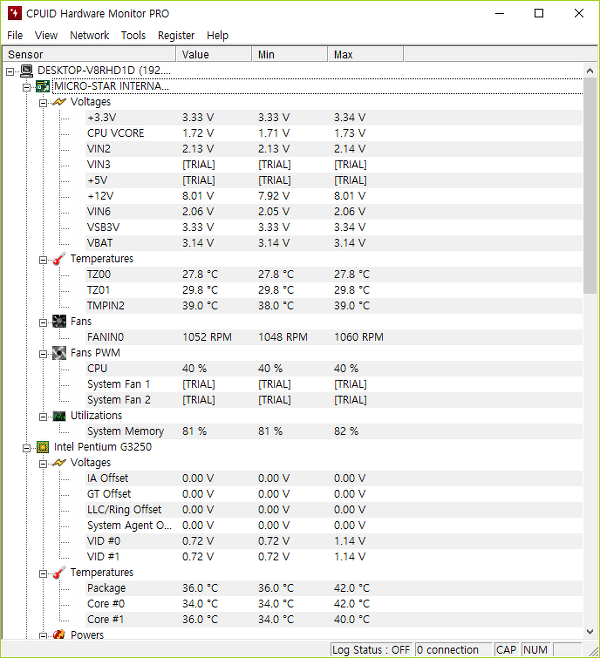Open the File menu
The width and height of the screenshot is (600, 658).
tap(15, 35)
